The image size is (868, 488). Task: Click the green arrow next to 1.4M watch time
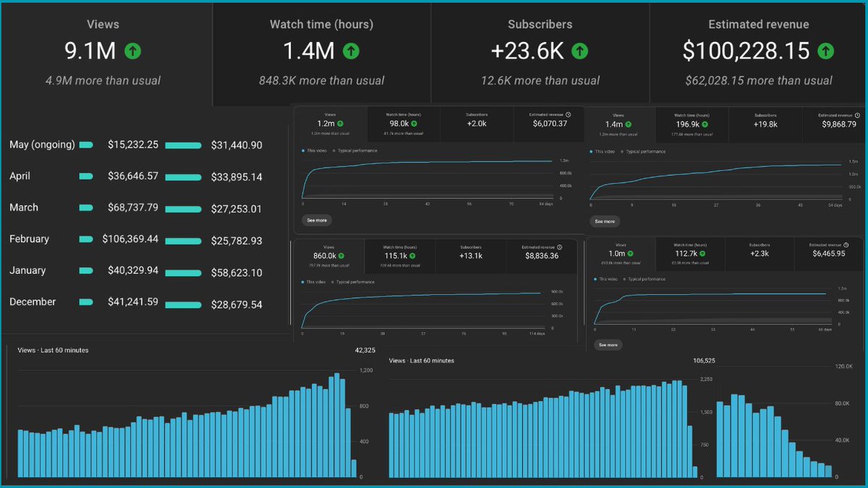(350, 51)
